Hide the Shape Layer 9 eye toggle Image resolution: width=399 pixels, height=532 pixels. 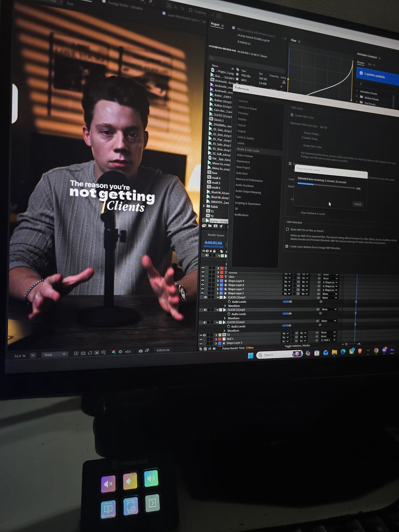[x=203, y=281]
